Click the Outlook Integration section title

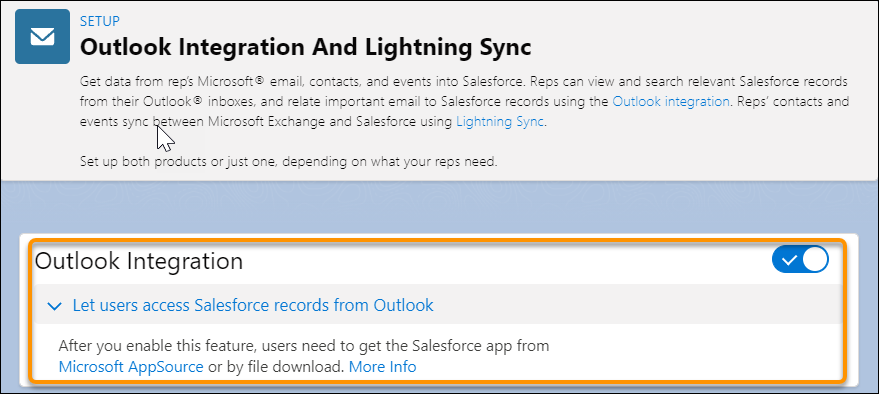(138, 261)
